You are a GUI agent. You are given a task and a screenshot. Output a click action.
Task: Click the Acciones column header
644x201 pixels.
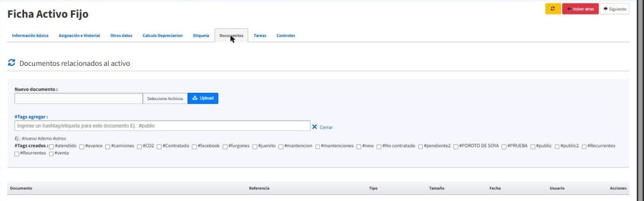[x=618, y=188]
